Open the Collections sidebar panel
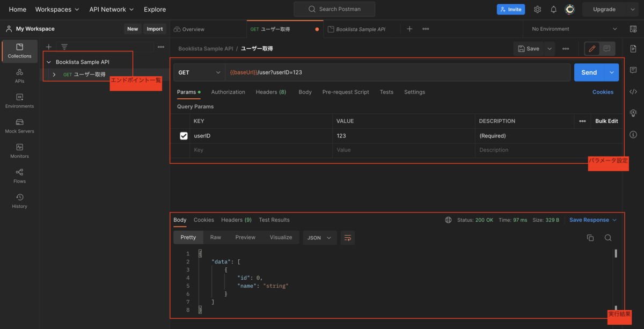This screenshot has height=329, width=644. pyautogui.click(x=19, y=51)
